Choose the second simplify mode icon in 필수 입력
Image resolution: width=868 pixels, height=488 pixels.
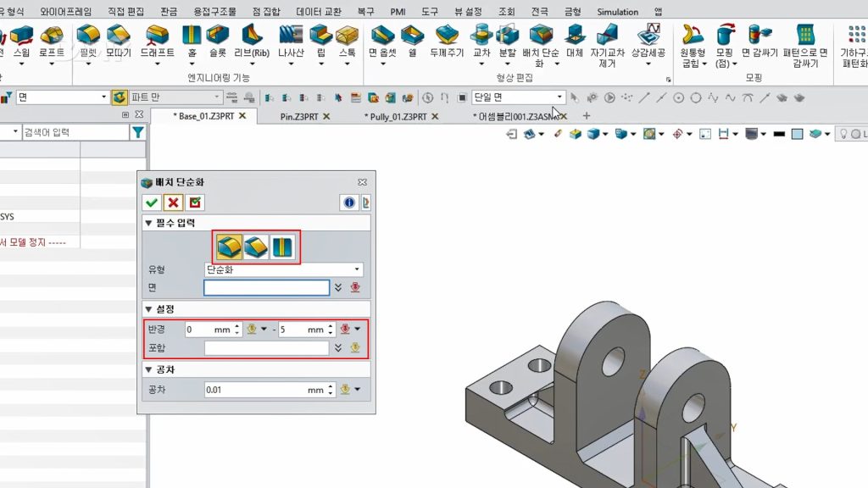coord(256,247)
